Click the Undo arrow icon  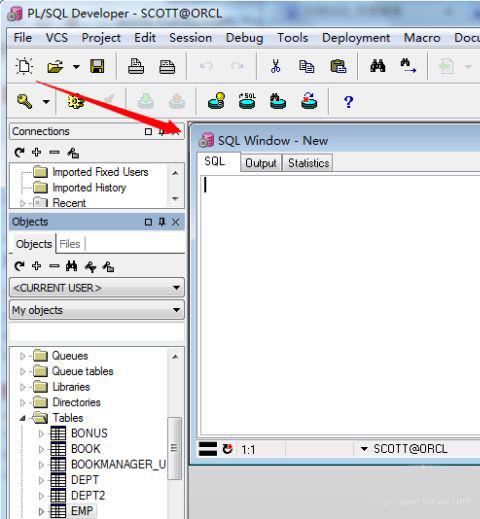(x=206, y=66)
